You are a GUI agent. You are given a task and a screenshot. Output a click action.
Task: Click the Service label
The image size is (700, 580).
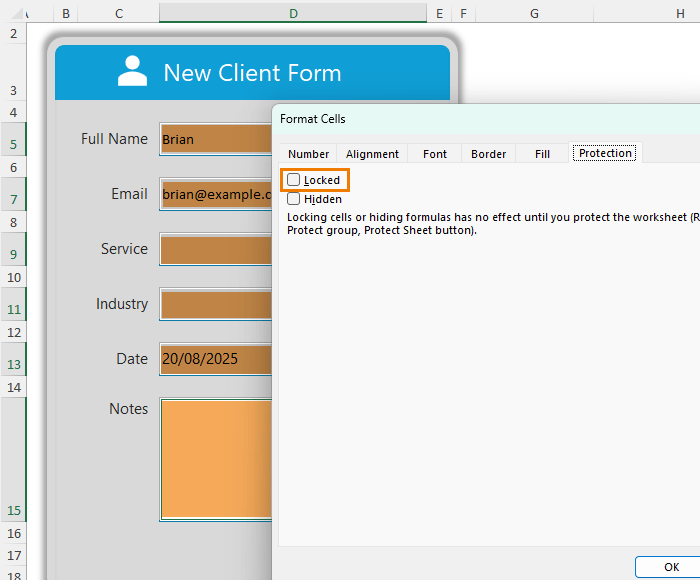click(x=124, y=249)
